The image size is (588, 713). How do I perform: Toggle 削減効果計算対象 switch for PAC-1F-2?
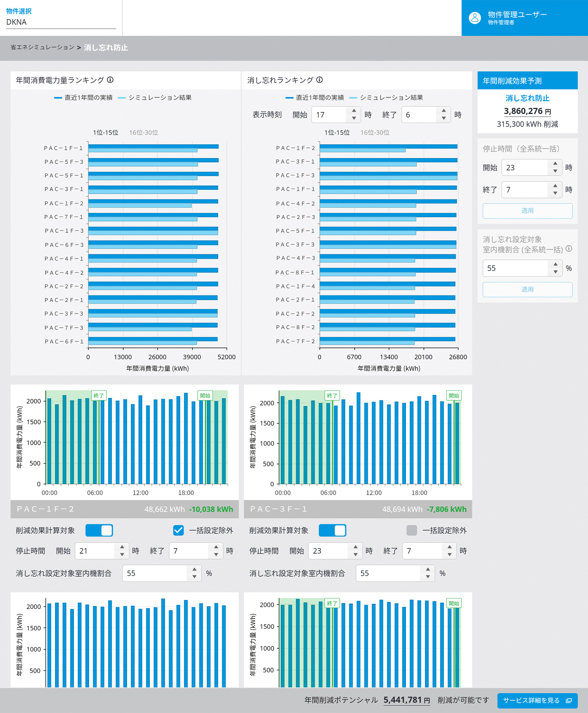point(99,531)
